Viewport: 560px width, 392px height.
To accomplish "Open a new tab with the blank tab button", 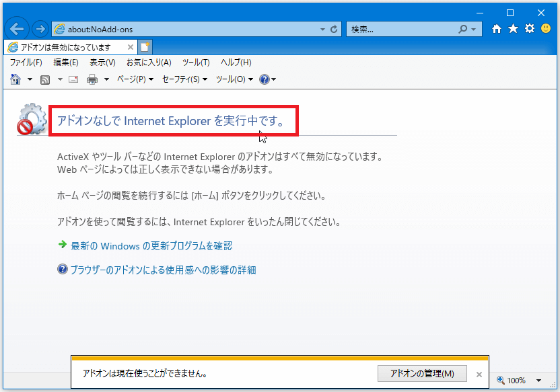I will (x=145, y=47).
